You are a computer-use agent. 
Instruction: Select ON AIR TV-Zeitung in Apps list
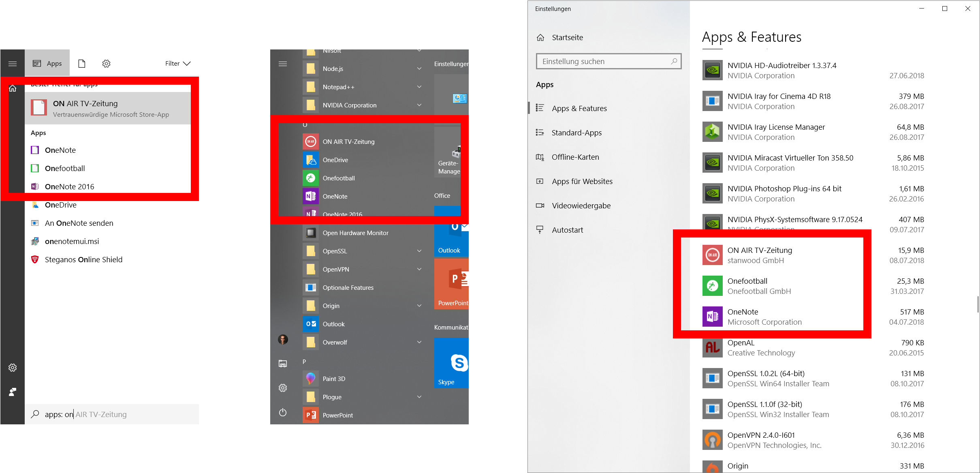click(813, 255)
